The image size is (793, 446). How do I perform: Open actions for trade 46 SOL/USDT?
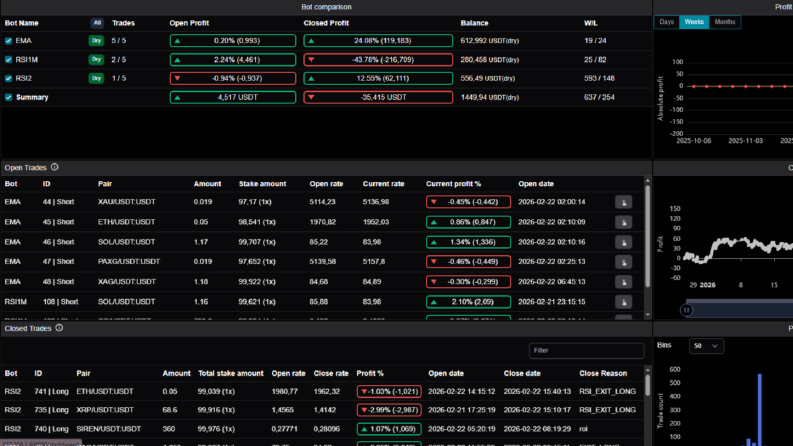point(624,242)
